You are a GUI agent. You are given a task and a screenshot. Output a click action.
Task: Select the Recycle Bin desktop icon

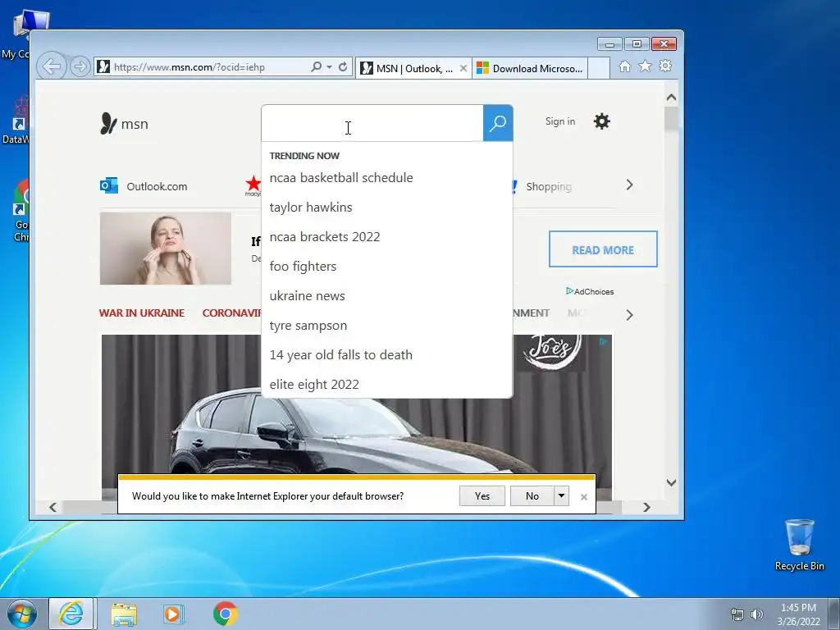pos(799,546)
